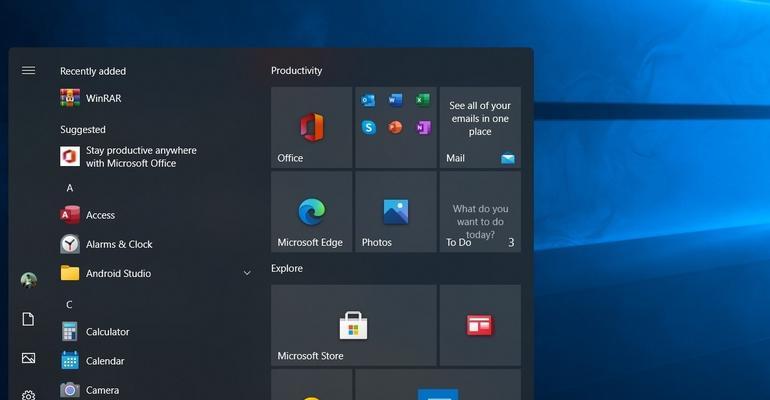Click the Explore group header
770x400 pixels.
[287, 268]
